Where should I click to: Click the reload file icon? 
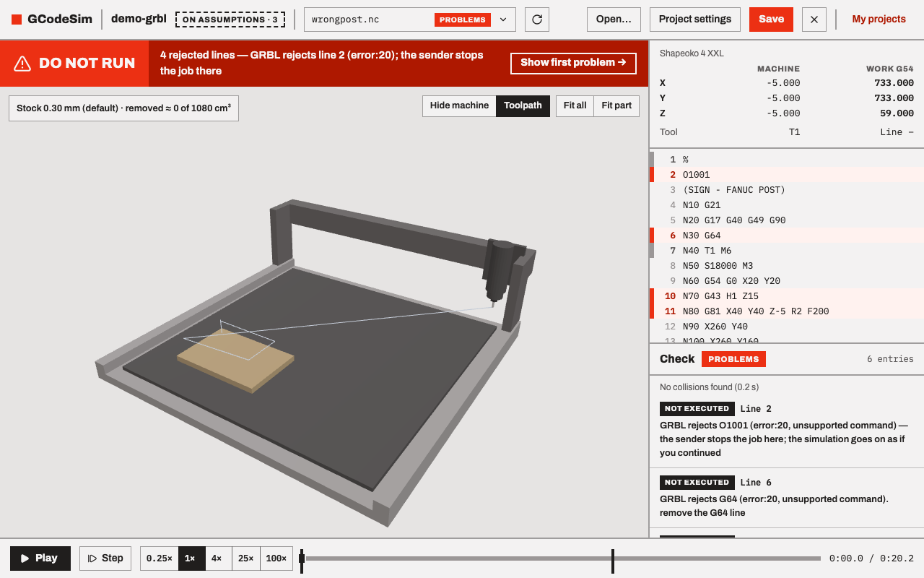click(537, 20)
